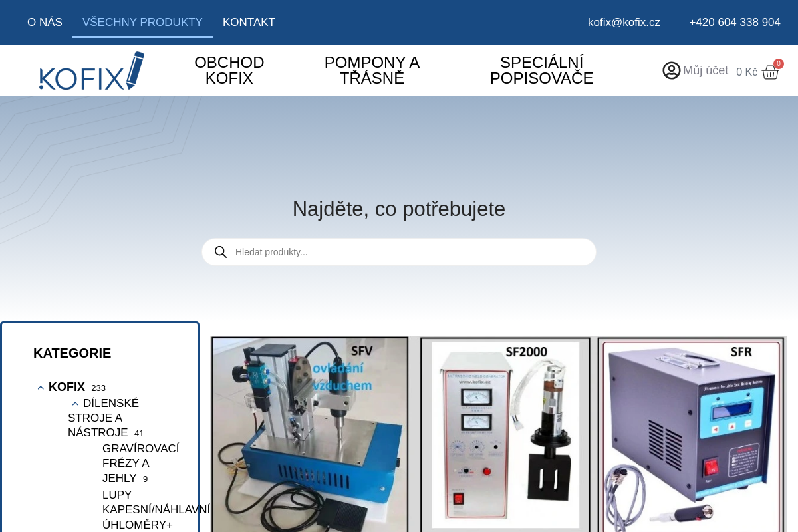Go to OBCHOD KOFIX section

click(229, 70)
